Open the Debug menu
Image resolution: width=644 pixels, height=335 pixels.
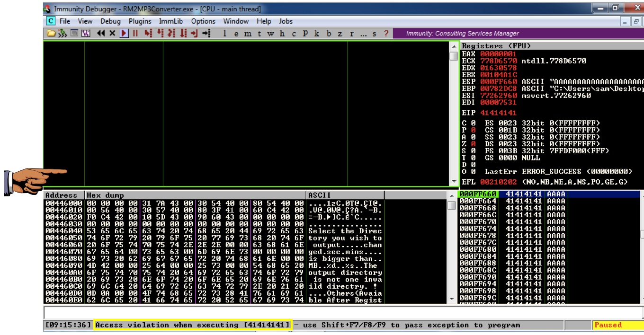pyautogui.click(x=110, y=21)
